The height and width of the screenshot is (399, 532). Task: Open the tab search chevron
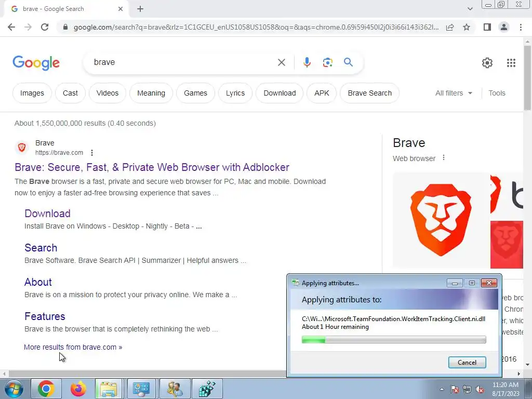[470, 9]
